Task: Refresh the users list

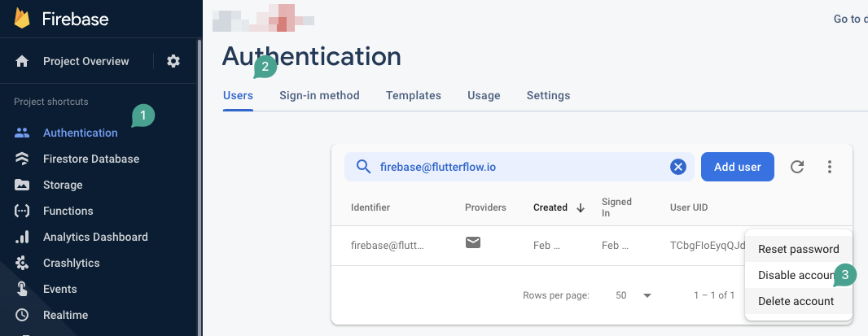Action: pos(796,167)
